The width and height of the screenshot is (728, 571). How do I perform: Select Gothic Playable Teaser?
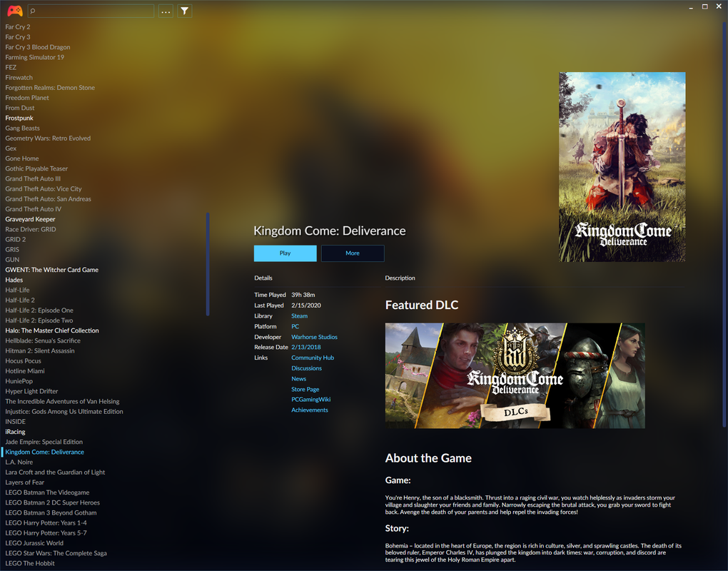[x=36, y=168]
